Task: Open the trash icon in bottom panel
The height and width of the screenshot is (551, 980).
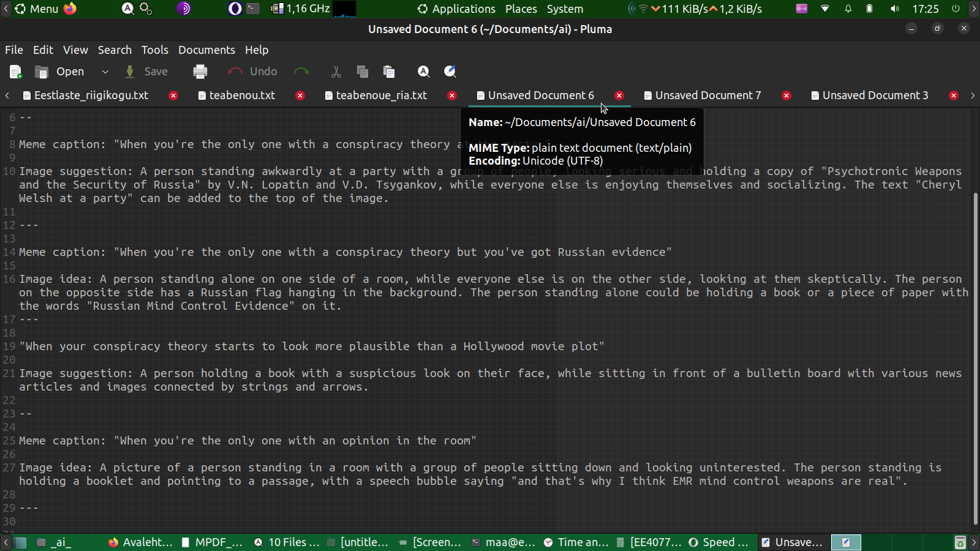Action: pos(960,542)
